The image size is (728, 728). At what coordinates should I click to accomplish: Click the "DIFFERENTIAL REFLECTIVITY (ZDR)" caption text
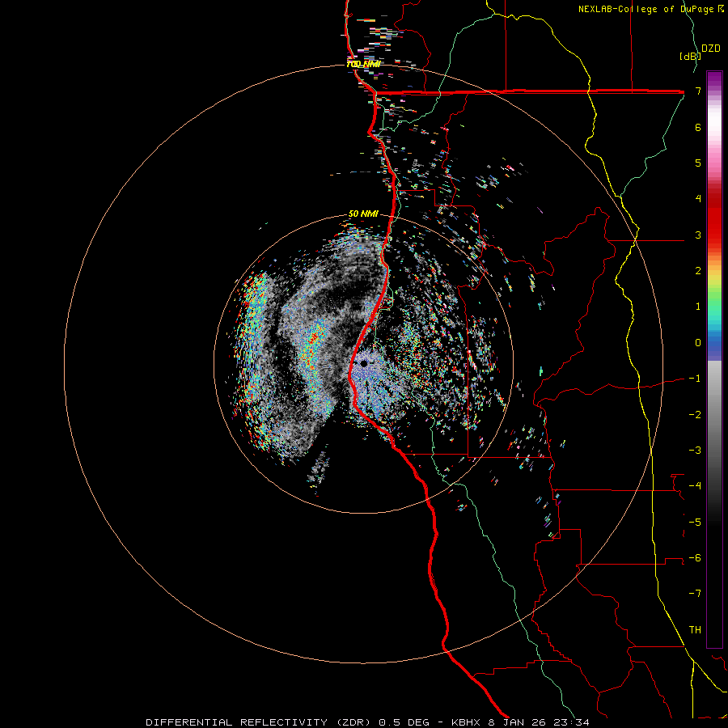tap(260, 722)
